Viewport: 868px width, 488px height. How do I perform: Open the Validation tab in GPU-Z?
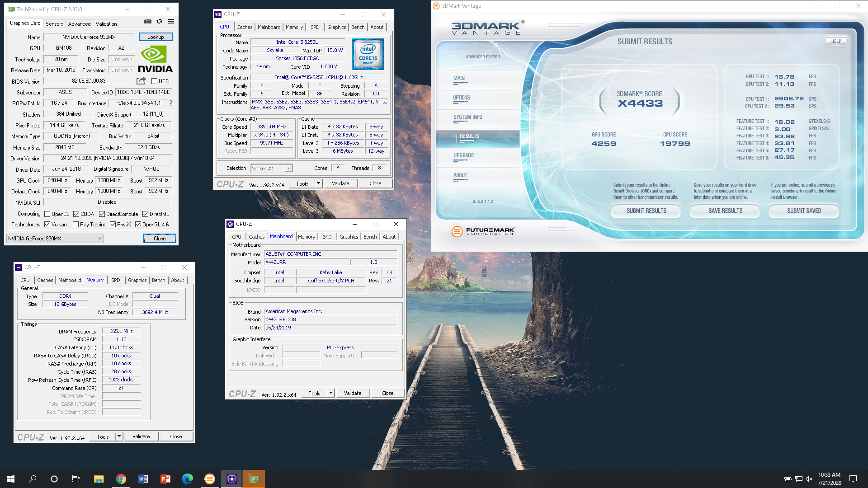tap(106, 23)
